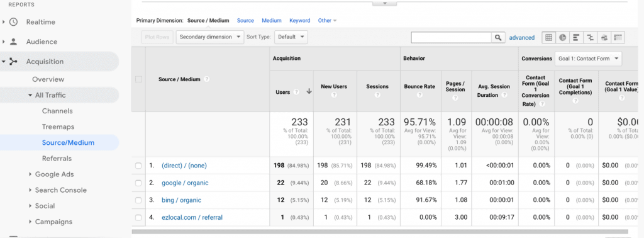Select the data table view icon
644x238 pixels.
pos(548,37)
